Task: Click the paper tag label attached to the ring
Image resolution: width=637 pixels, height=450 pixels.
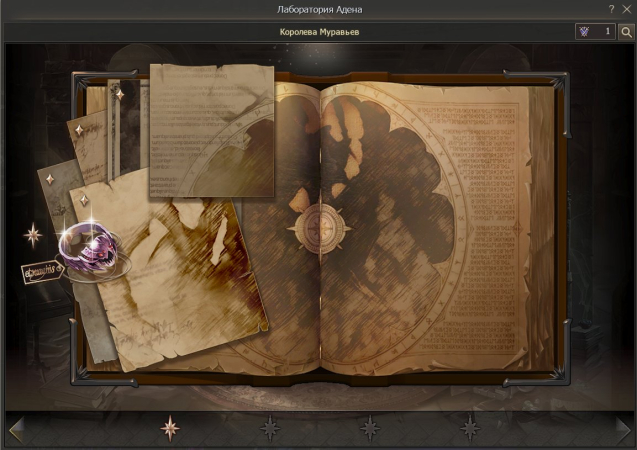Action: (x=43, y=272)
